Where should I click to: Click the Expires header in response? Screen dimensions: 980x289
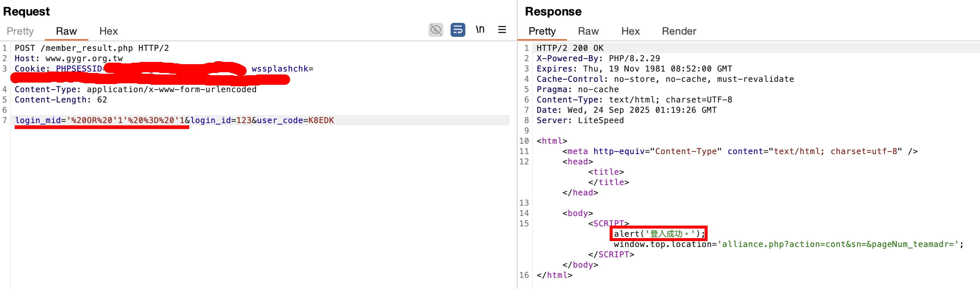634,69
